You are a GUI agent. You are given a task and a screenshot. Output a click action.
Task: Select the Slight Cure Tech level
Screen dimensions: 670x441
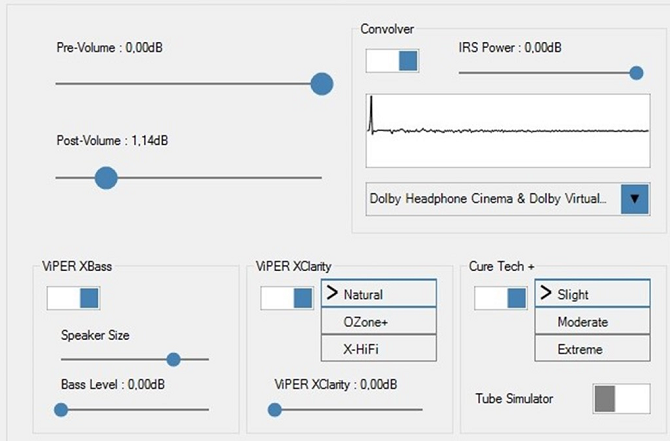[x=592, y=294]
